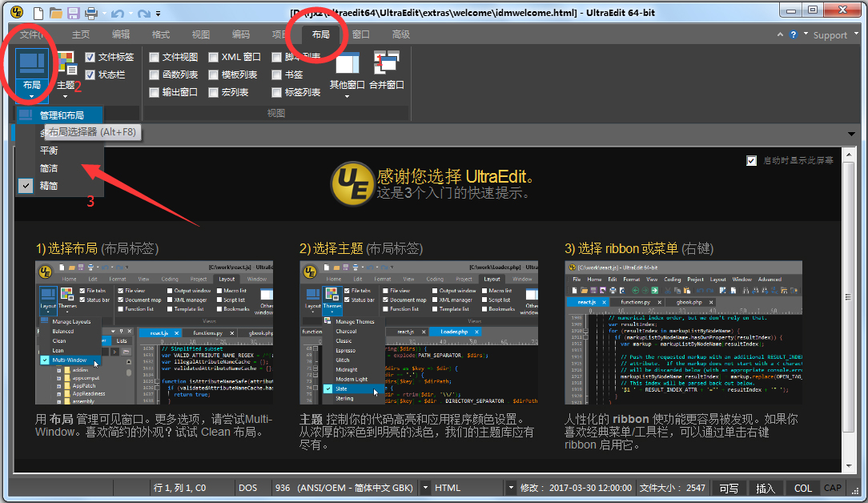This screenshot has width=868, height=503.
Task: Expand the Support dropdown arrow
Action: (x=856, y=34)
